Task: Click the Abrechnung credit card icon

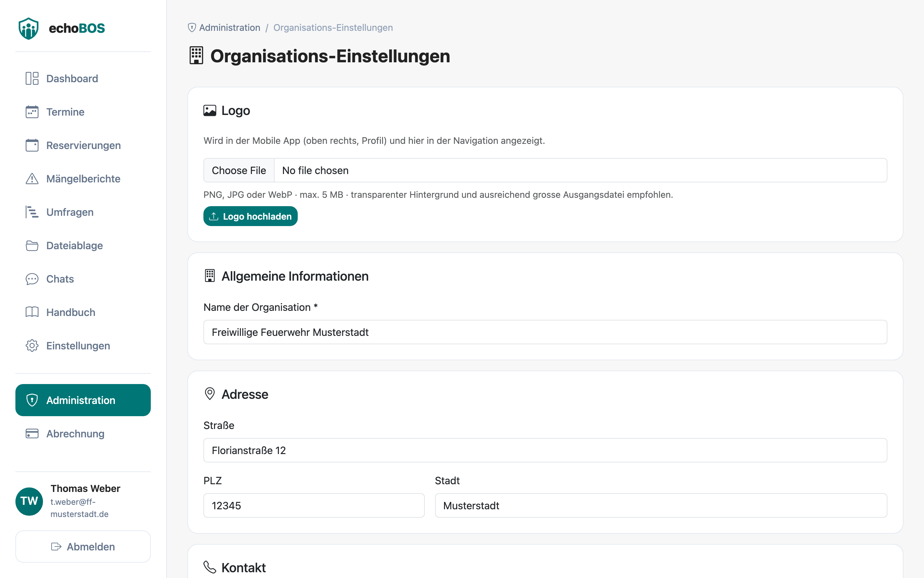Action: 32,433
